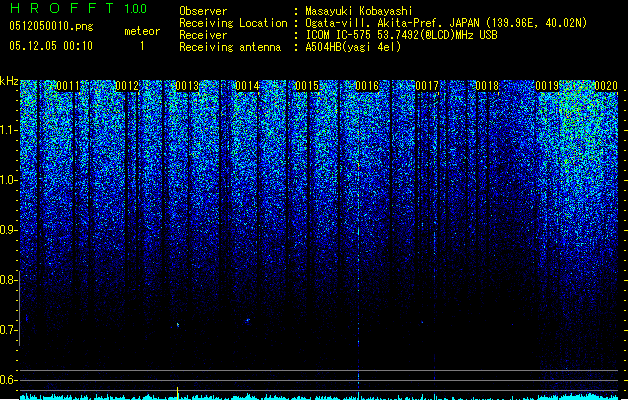
Task: Click the date stamp 05.12.05 00:10
Action: 51,46
